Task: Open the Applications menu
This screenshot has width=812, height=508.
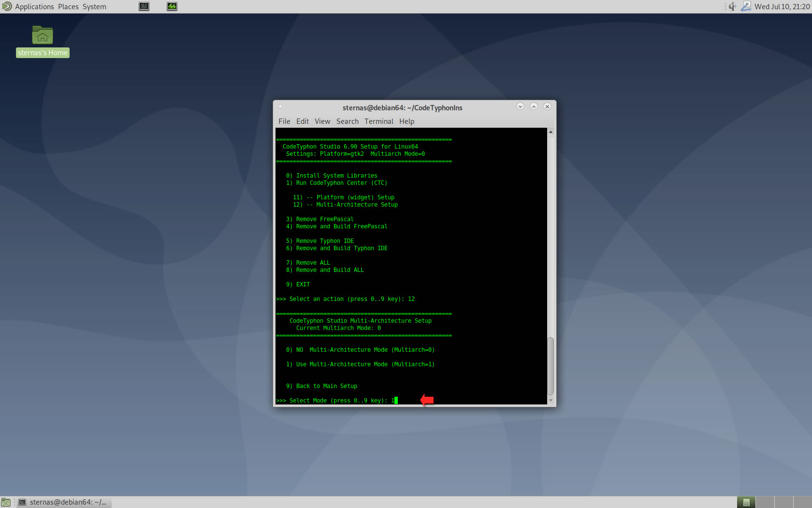Action: 34,6
